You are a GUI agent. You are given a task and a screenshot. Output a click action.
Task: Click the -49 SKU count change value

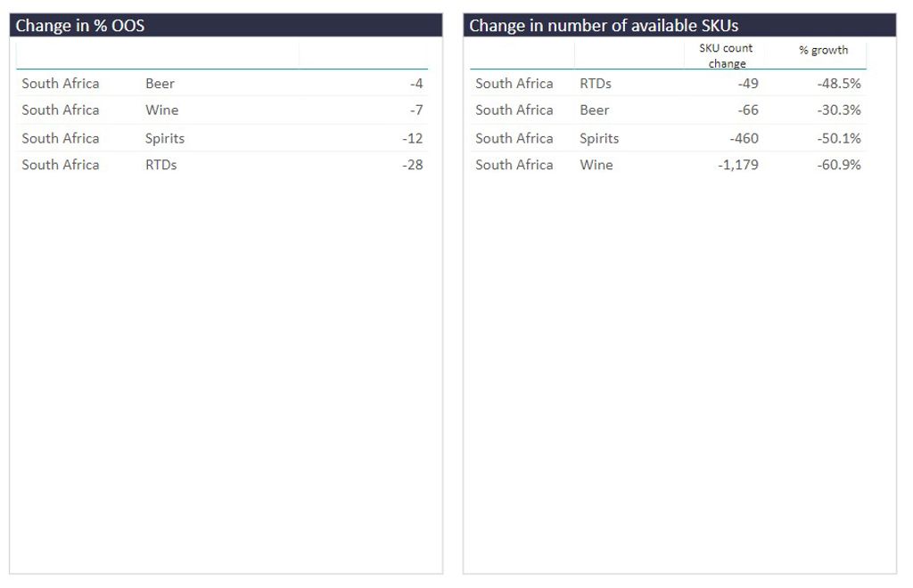click(746, 84)
